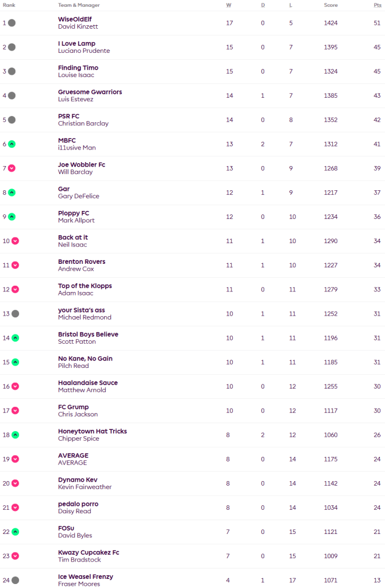Click the pink down-arrow icon beside Kwazy Cupcakez Fc
The image size is (385, 588).
[x=15, y=556]
